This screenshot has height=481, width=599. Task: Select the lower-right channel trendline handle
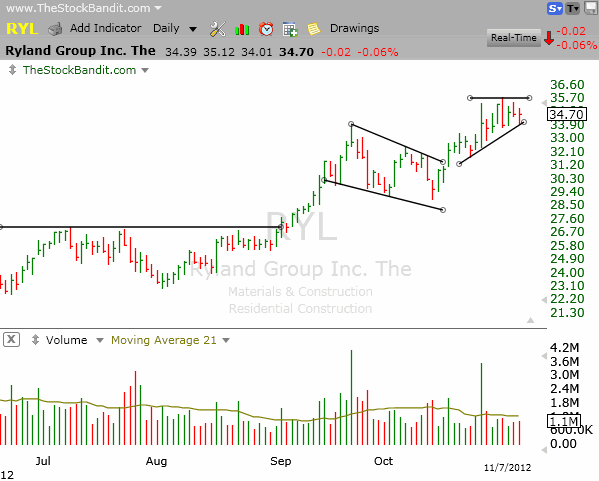(443, 210)
